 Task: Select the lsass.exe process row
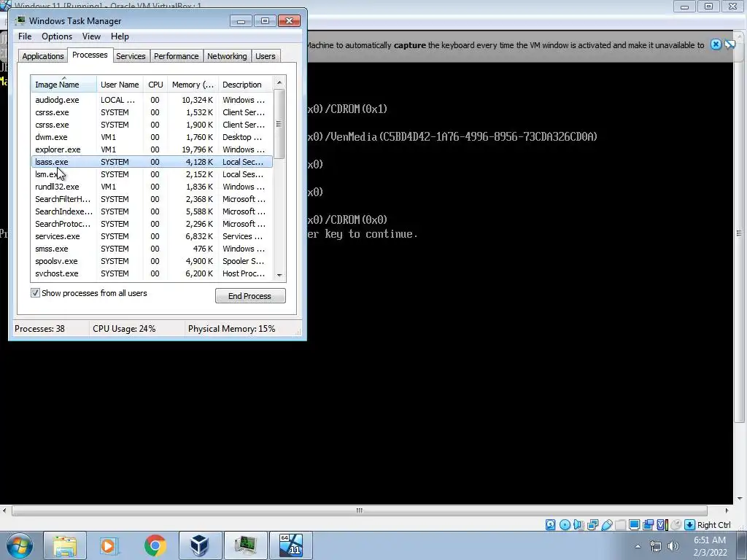pos(152,162)
